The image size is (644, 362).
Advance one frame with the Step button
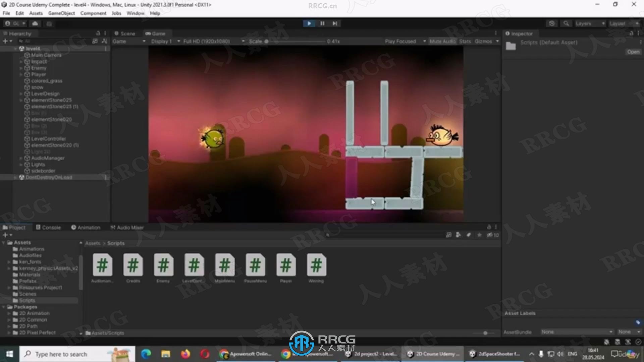pos(335,23)
